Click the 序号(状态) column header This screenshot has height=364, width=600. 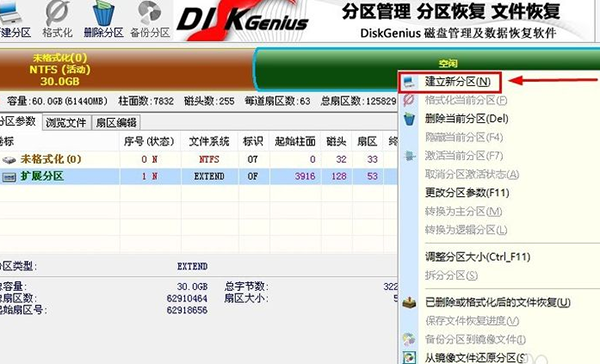click(x=149, y=142)
